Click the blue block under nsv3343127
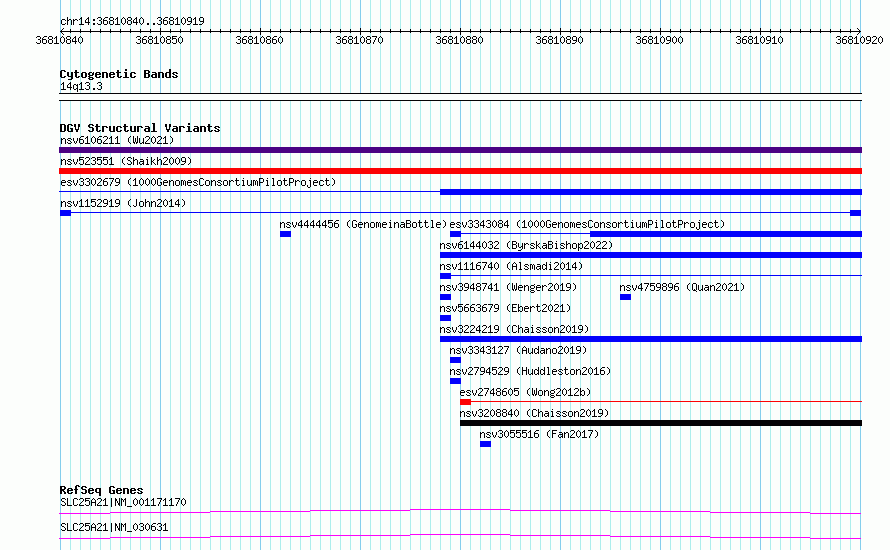 [x=455, y=360]
